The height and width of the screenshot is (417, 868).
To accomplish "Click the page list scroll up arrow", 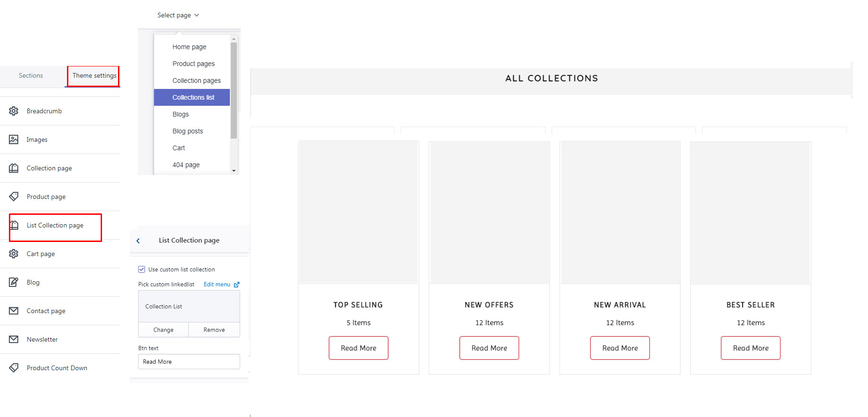I will point(234,39).
